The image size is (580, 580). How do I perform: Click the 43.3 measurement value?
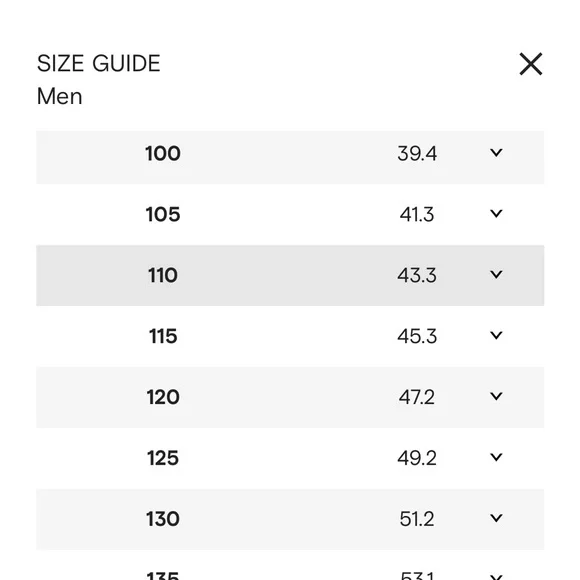click(x=417, y=276)
